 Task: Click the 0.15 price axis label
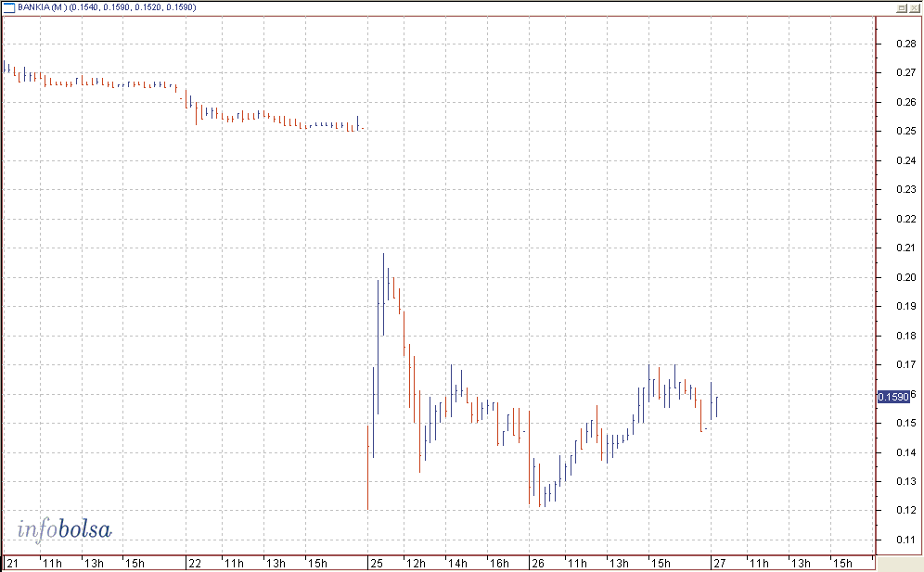[905, 423]
